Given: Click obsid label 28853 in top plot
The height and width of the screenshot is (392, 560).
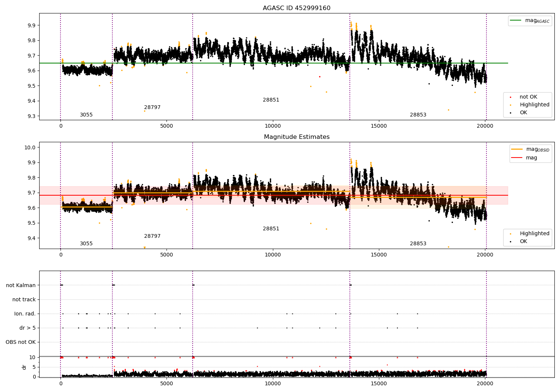Looking at the screenshot, I should coord(418,115).
